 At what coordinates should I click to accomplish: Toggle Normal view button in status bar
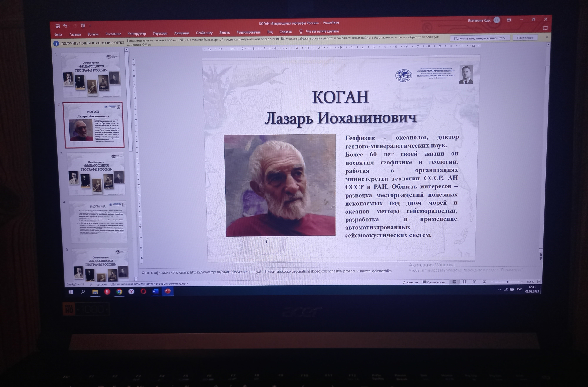coord(454,282)
